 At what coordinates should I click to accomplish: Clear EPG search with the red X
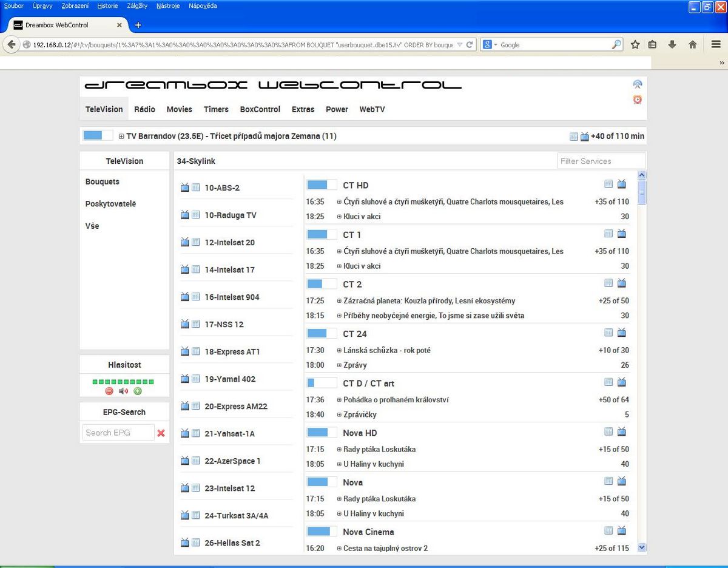pyautogui.click(x=161, y=433)
